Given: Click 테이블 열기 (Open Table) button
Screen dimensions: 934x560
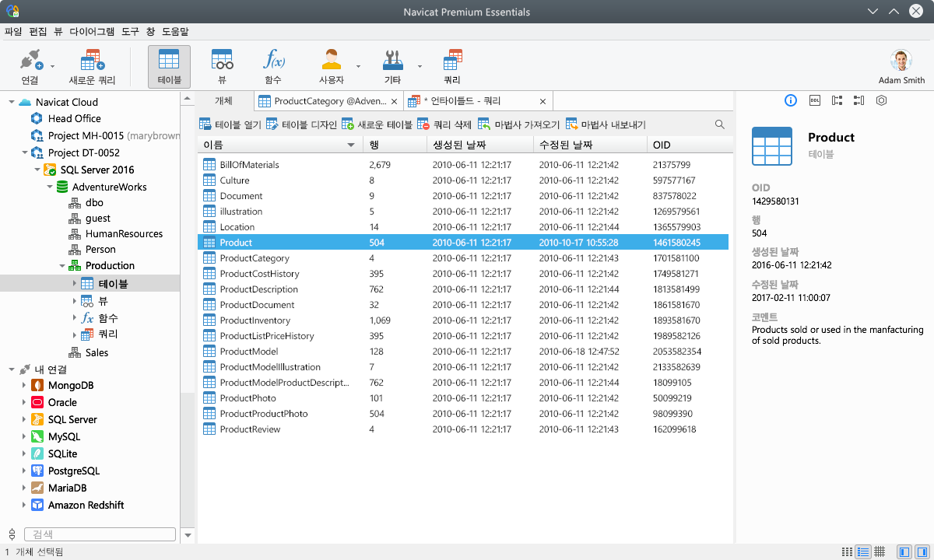Looking at the screenshot, I should pyautogui.click(x=230, y=124).
